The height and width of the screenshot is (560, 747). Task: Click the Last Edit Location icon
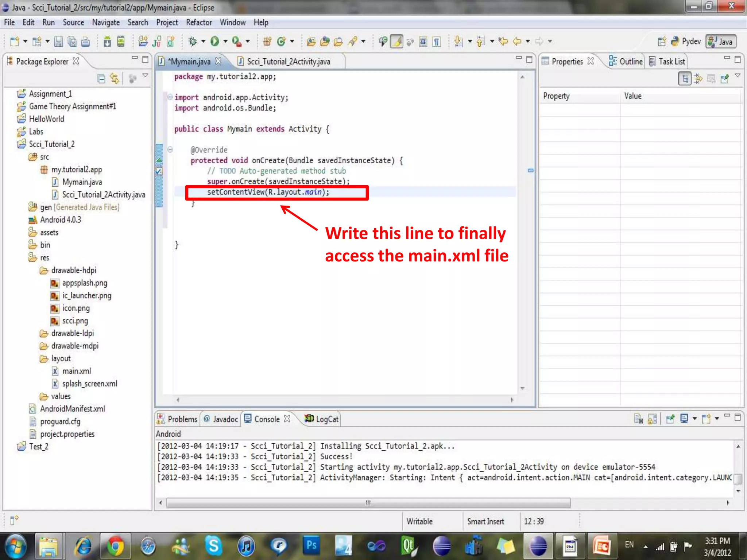pos(503,42)
